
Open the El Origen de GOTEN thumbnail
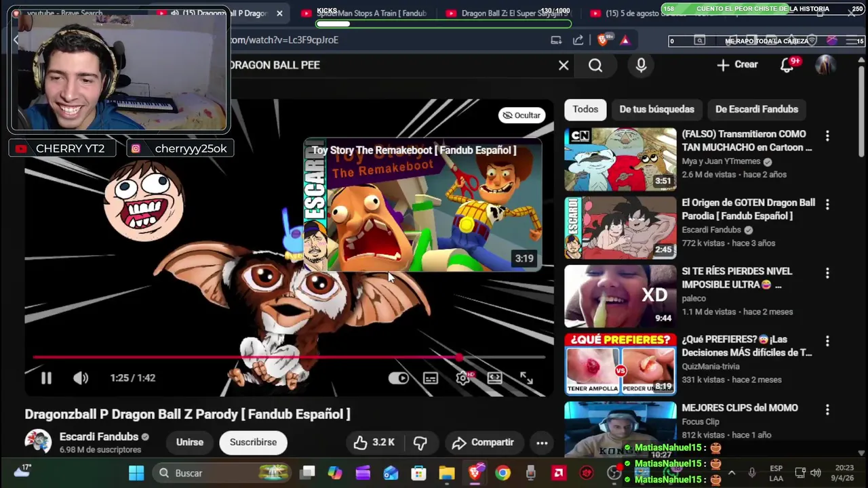[x=620, y=228]
